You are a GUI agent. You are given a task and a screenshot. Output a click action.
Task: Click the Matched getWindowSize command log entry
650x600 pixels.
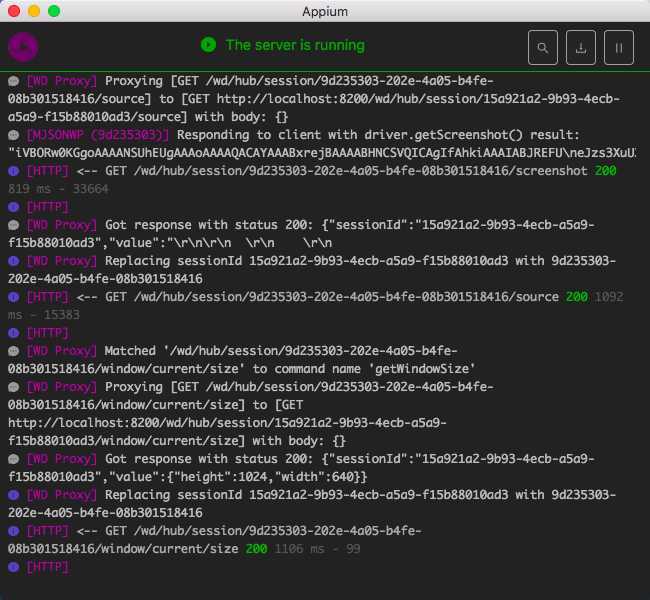[241, 360]
